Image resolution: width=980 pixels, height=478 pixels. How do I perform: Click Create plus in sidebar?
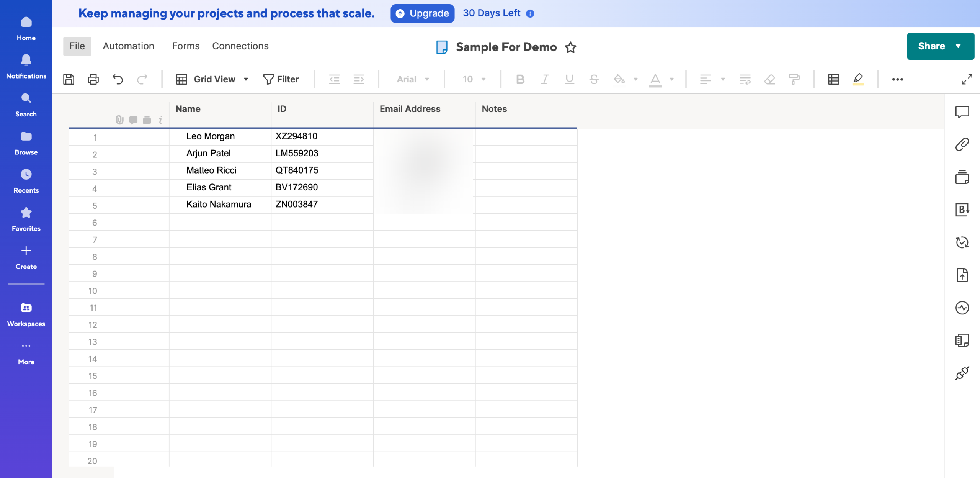[x=26, y=257]
